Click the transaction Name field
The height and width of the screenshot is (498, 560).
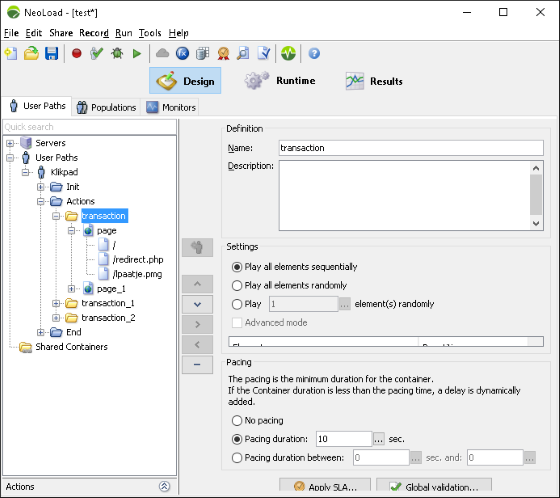point(411,148)
